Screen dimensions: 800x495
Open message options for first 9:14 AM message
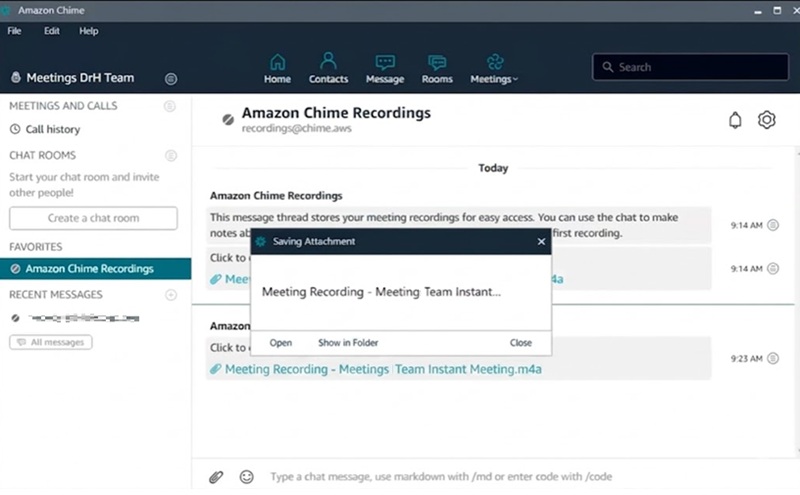pos(773,225)
